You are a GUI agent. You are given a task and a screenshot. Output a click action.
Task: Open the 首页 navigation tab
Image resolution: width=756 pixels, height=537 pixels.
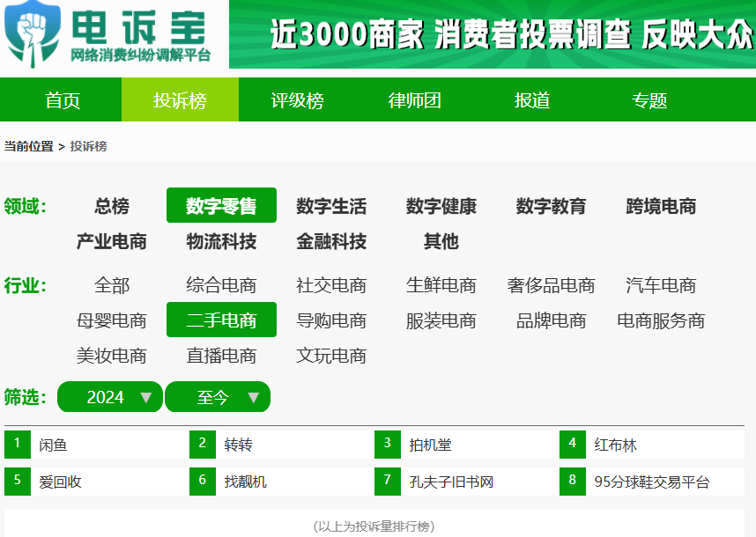(x=62, y=100)
